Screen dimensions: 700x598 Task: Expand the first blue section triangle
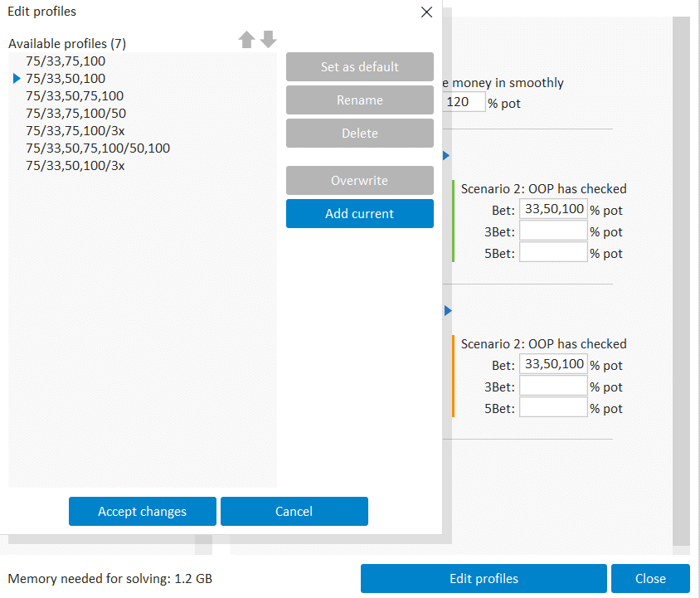(x=446, y=155)
